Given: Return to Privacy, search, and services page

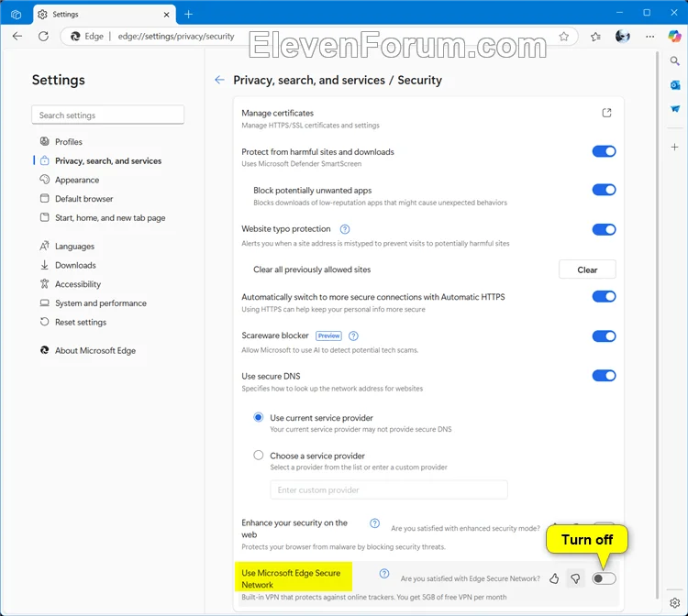Looking at the screenshot, I should coord(219,80).
